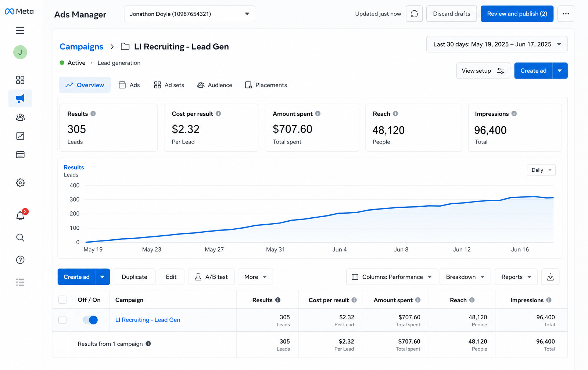
Task: Expand the arrow beside top Create ad
Action: point(560,70)
